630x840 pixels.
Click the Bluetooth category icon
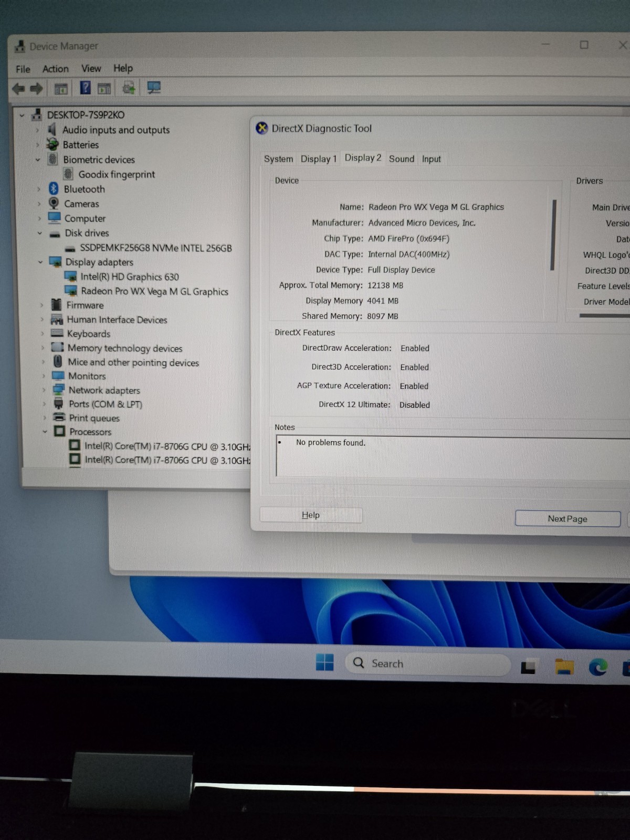coord(54,188)
